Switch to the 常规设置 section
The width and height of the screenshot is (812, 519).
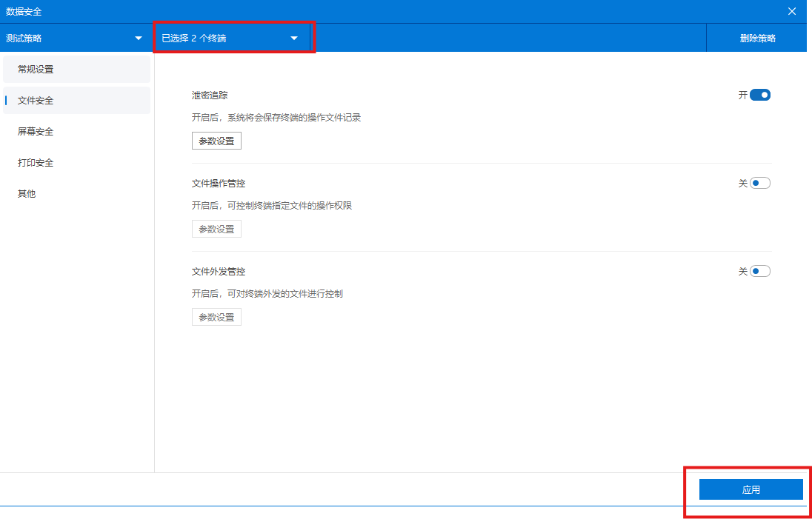pyautogui.click(x=36, y=69)
